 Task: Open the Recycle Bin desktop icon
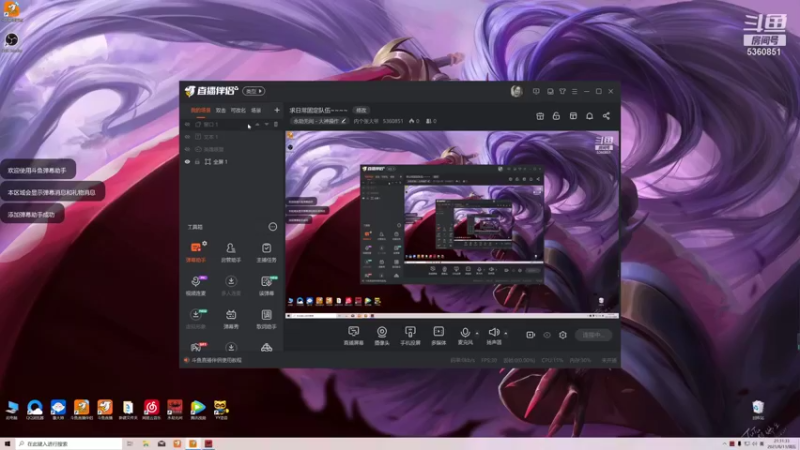pos(758,410)
